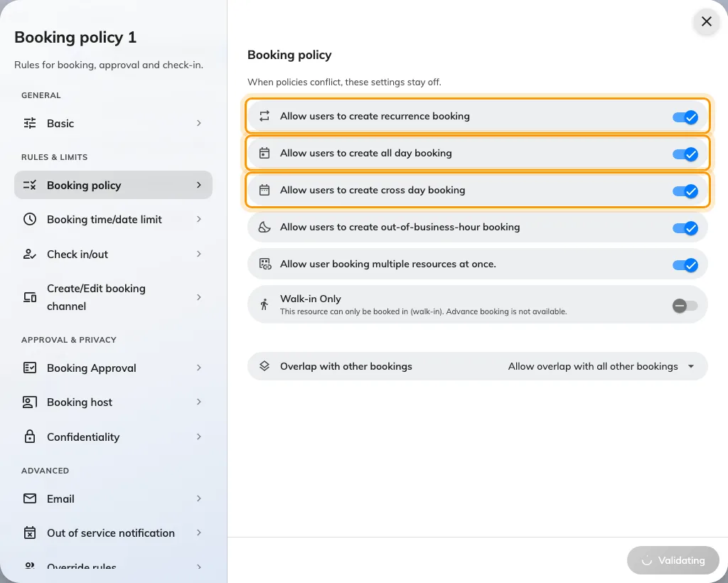The width and height of the screenshot is (728, 583).
Task: Open Booking time/date limit section
Action: tap(113, 219)
